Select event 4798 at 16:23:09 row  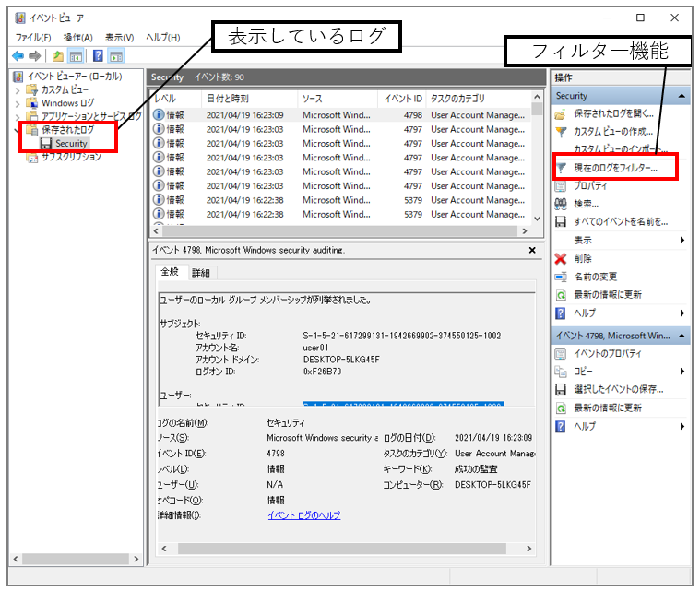[x=341, y=114]
